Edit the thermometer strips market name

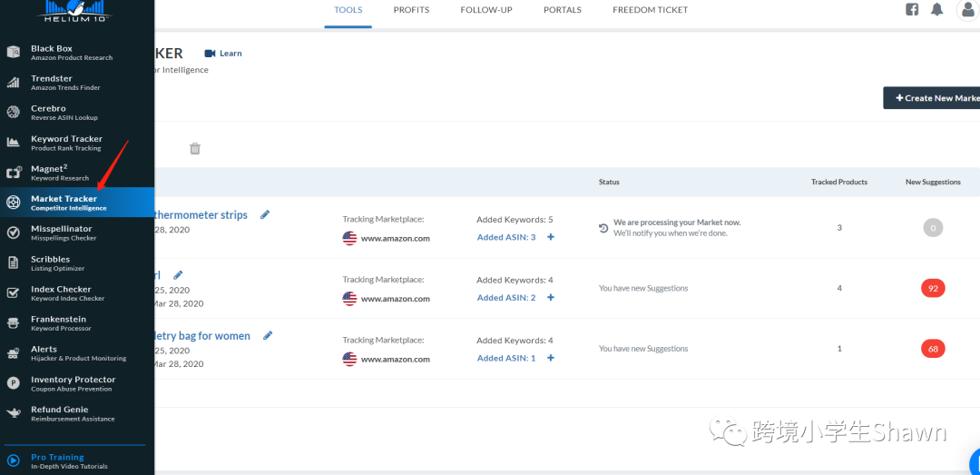(x=265, y=214)
